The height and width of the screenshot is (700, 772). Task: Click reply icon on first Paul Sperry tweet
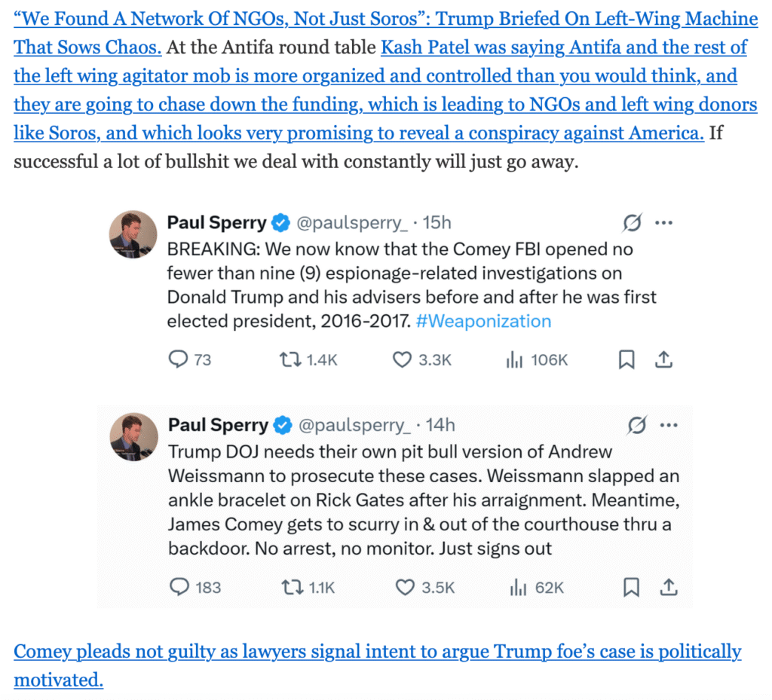(178, 360)
